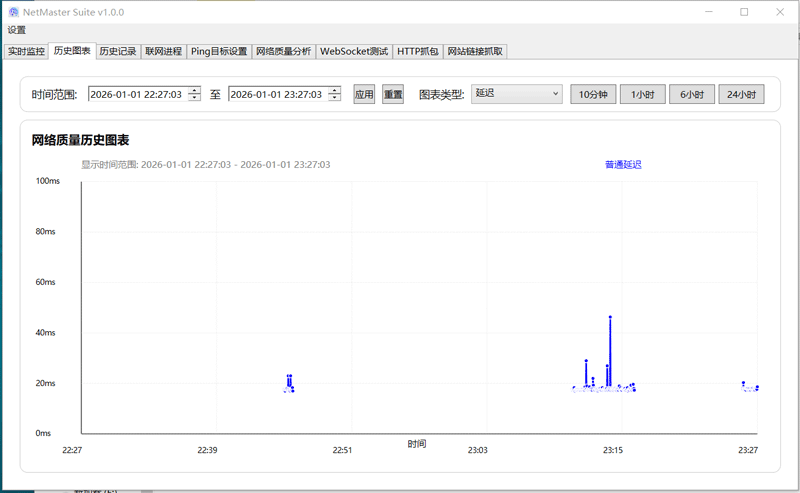Decrement the end time stepper
800x493 pixels.
pos(334,99)
